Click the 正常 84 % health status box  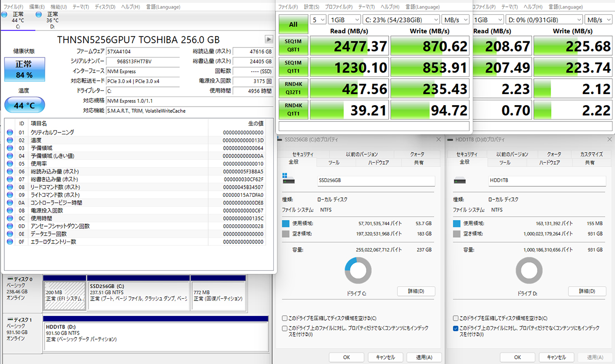(25, 70)
